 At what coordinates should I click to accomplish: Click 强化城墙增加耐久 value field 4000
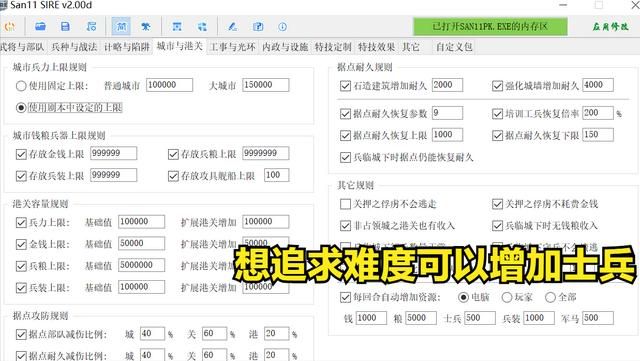coord(598,85)
